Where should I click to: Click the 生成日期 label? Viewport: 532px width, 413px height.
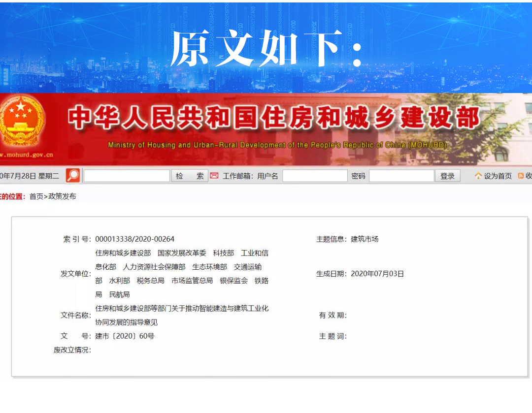(x=332, y=274)
